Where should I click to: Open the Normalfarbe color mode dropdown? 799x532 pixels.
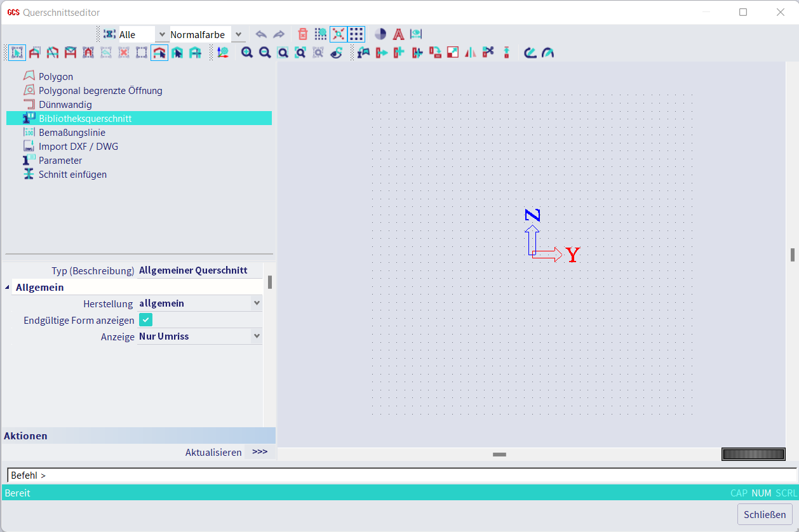pyautogui.click(x=238, y=34)
